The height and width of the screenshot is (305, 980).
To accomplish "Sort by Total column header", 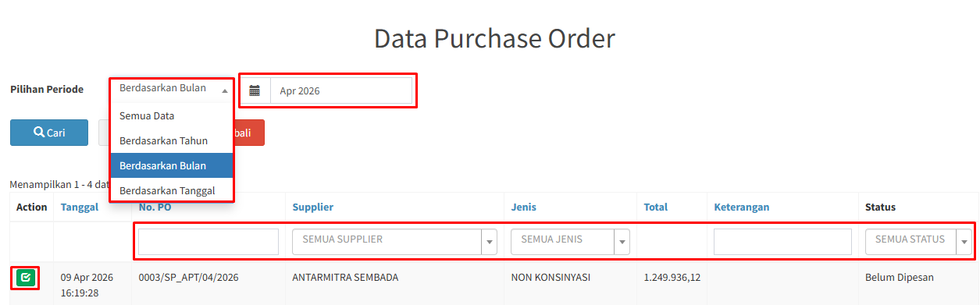I will 656,207.
